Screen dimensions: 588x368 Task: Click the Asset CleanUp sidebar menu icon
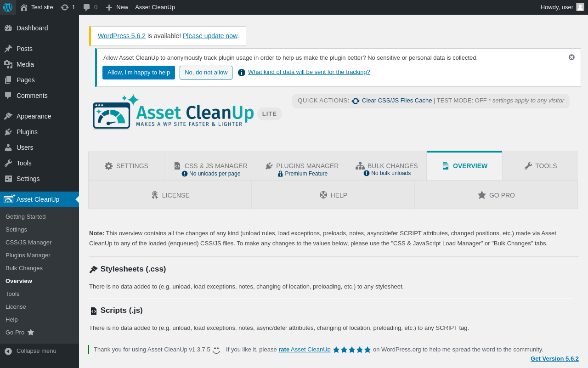(x=9, y=198)
